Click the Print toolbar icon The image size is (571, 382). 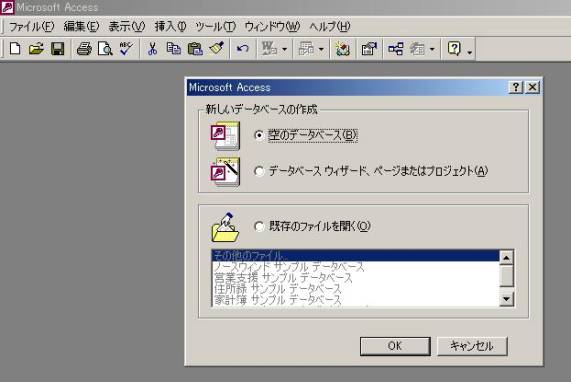[x=84, y=48]
